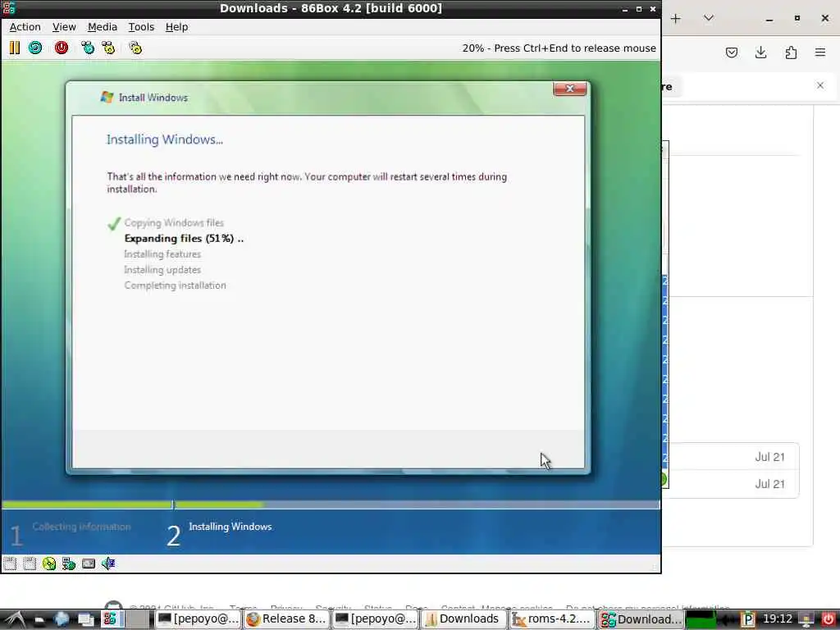Screen dimensions: 840x630
Task: Click the 'Installing features' step text
Action: (x=162, y=254)
